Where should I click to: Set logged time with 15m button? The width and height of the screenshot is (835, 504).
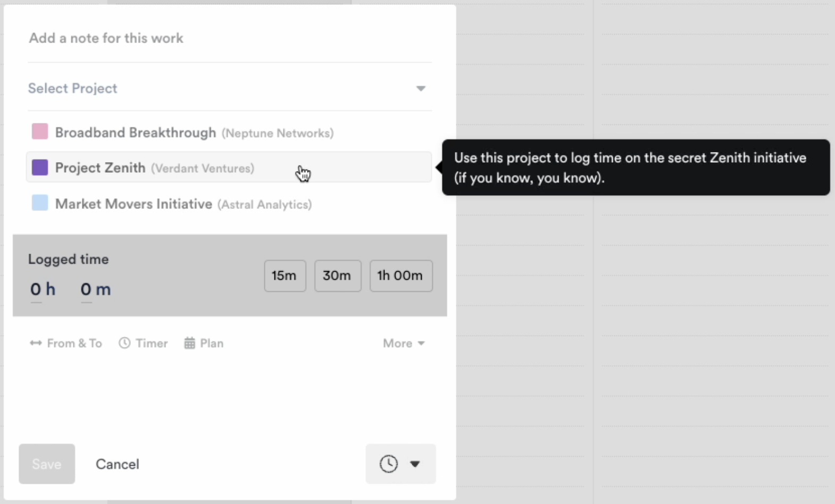click(x=285, y=276)
